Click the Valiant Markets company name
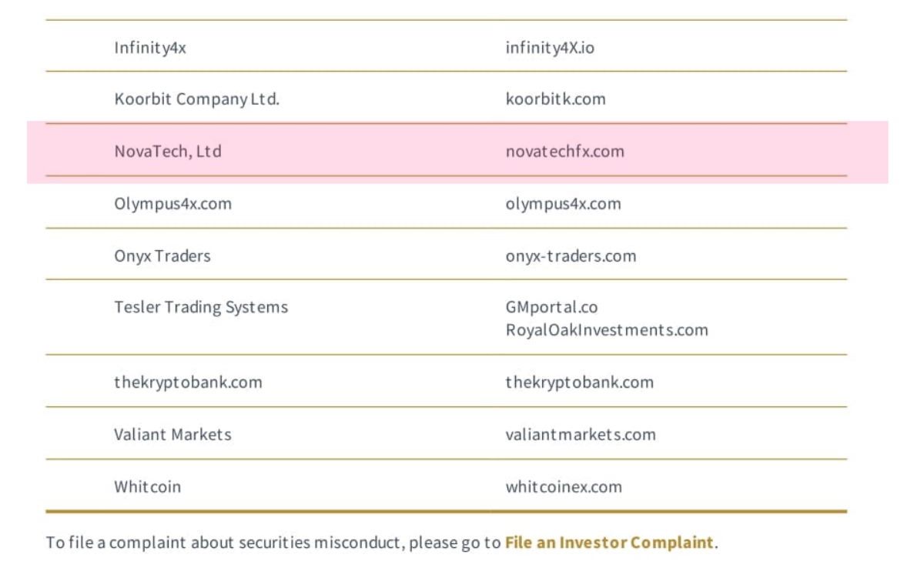Image resolution: width=924 pixels, height=578 pixels. [x=172, y=434]
